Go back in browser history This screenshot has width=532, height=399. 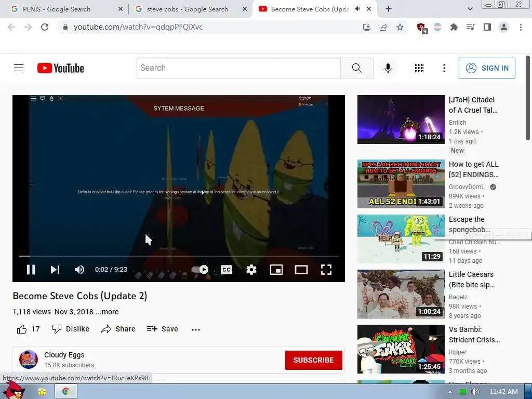tap(11, 27)
